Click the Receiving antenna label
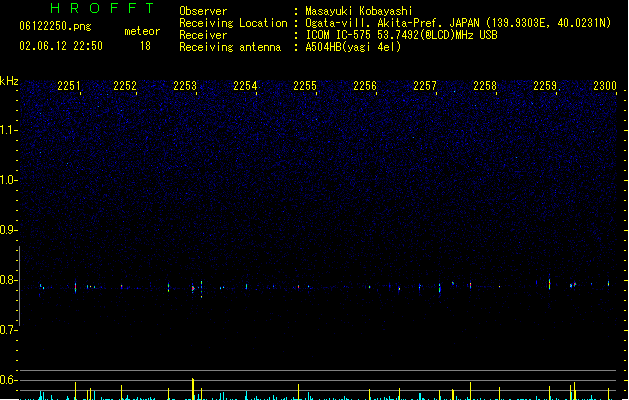 click(x=230, y=47)
